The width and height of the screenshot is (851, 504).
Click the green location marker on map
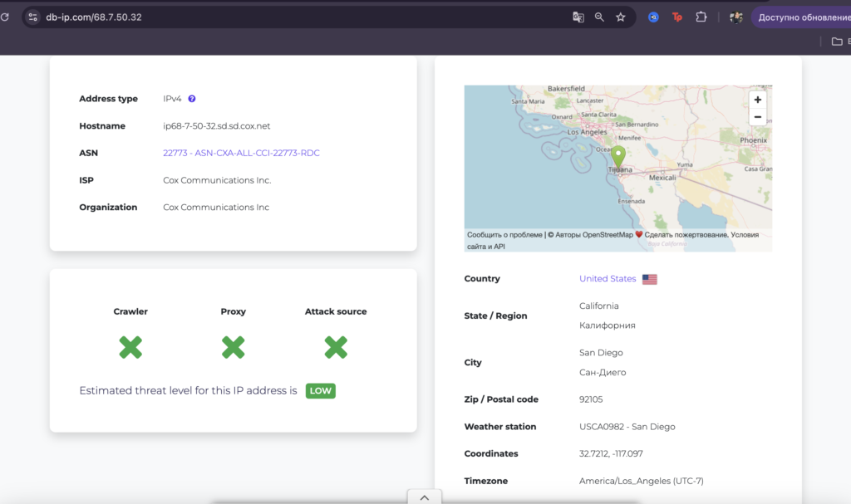coord(618,156)
